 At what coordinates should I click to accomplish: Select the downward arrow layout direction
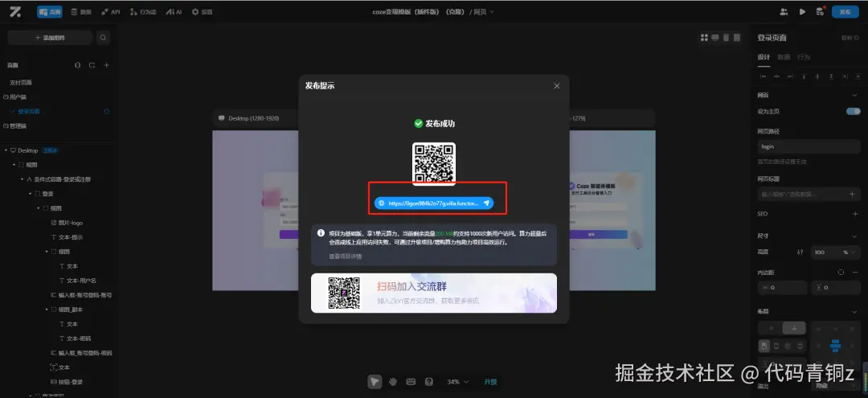click(794, 328)
